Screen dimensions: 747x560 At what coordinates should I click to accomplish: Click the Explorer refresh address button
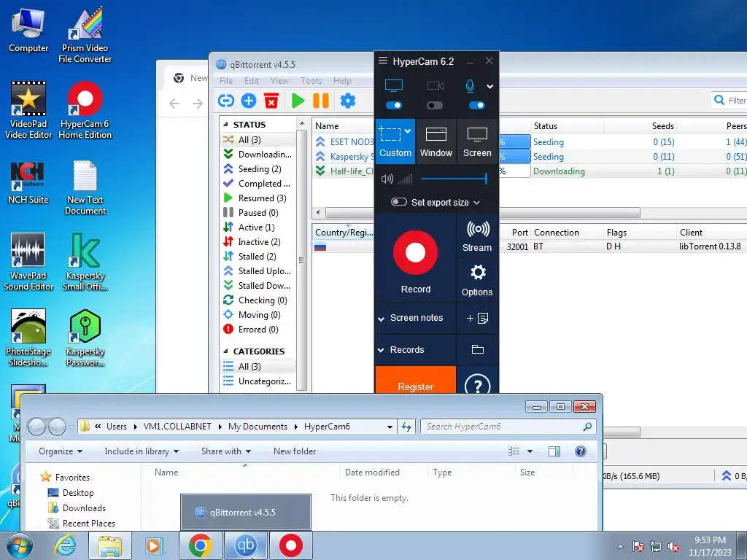tap(406, 427)
